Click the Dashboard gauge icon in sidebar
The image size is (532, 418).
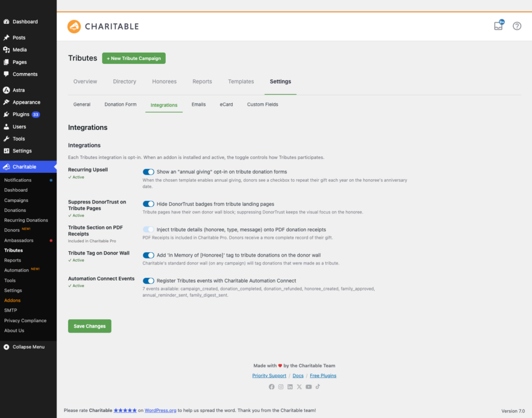coord(6,22)
